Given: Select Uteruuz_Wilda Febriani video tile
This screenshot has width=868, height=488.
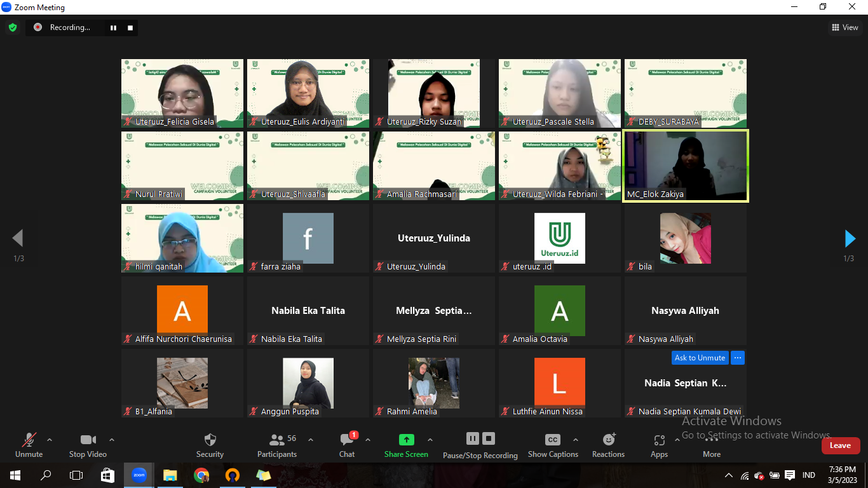Looking at the screenshot, I should pos(560,166).
